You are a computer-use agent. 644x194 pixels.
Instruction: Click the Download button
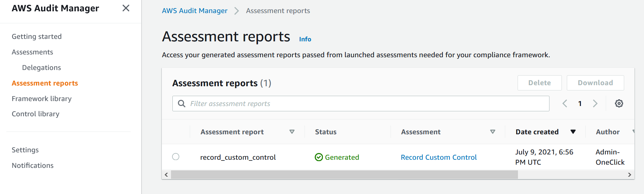tap(595, 83)
